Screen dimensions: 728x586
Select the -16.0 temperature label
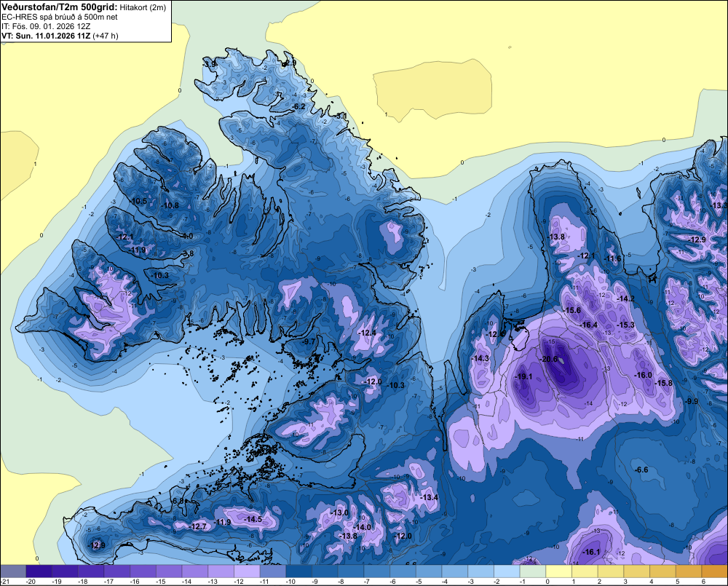pyautogui.click(x=643, y=375)
